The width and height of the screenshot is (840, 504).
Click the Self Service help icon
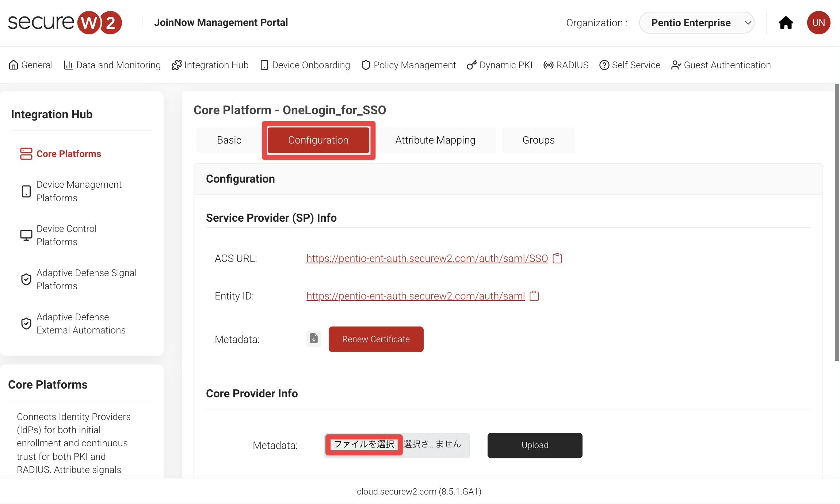click(604, 65)
